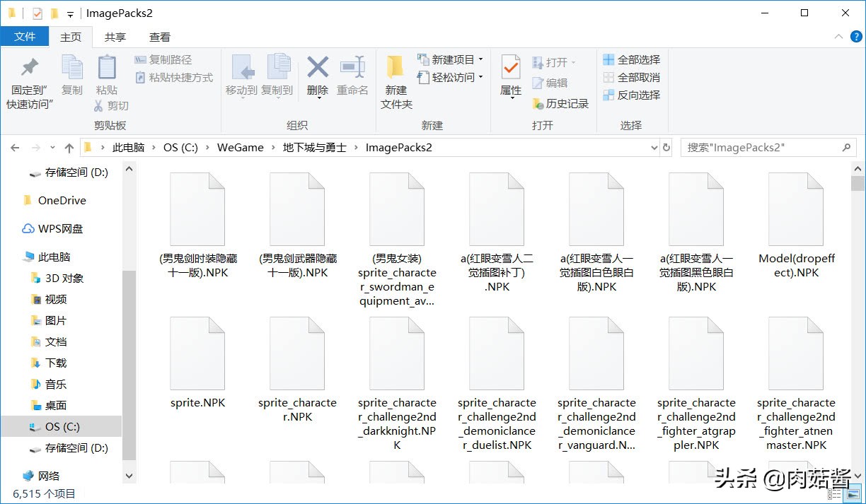
Task: Click the Forward navigation arrow
Action: tap(35, 148)
